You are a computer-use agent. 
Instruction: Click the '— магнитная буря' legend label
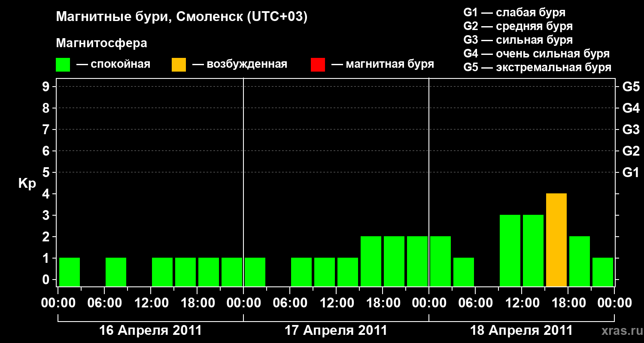(383, 65)
